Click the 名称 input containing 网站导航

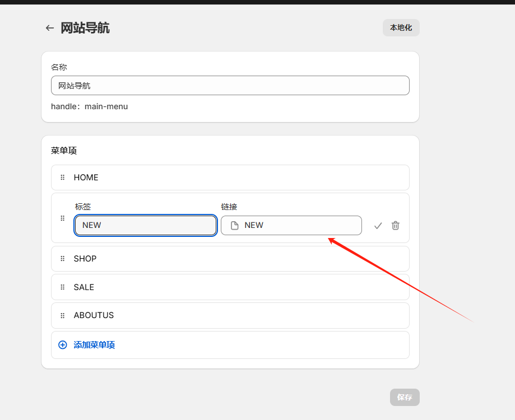click(x=230, y=85)
